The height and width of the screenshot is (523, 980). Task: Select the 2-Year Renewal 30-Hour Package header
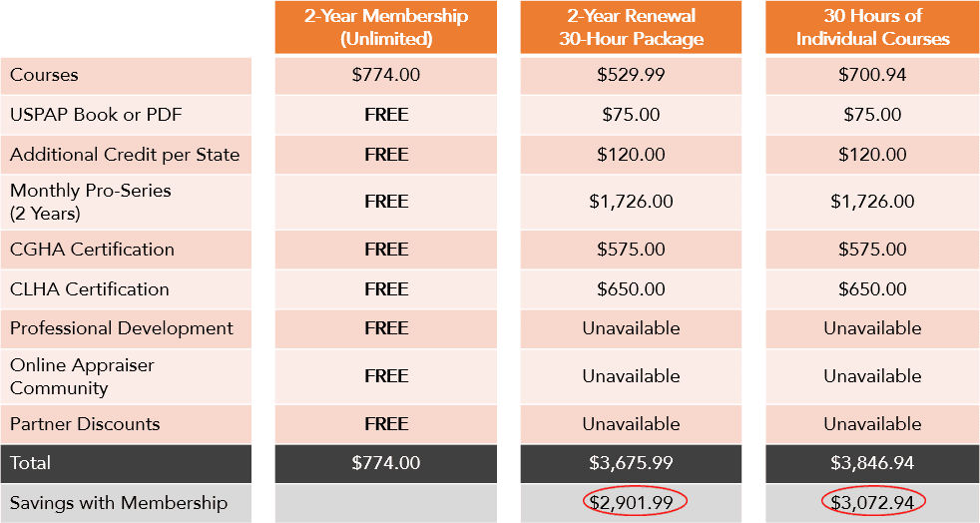click(x=631, y=27)
